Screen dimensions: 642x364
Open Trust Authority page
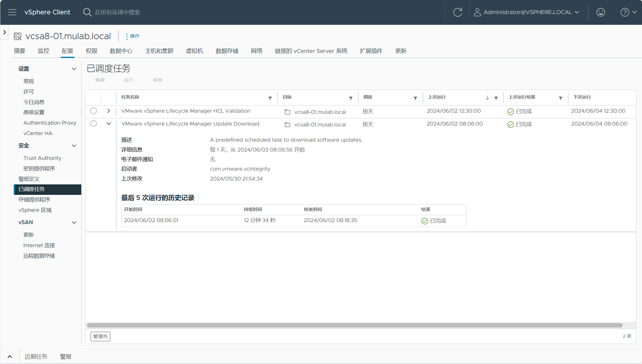coord(42,158)
